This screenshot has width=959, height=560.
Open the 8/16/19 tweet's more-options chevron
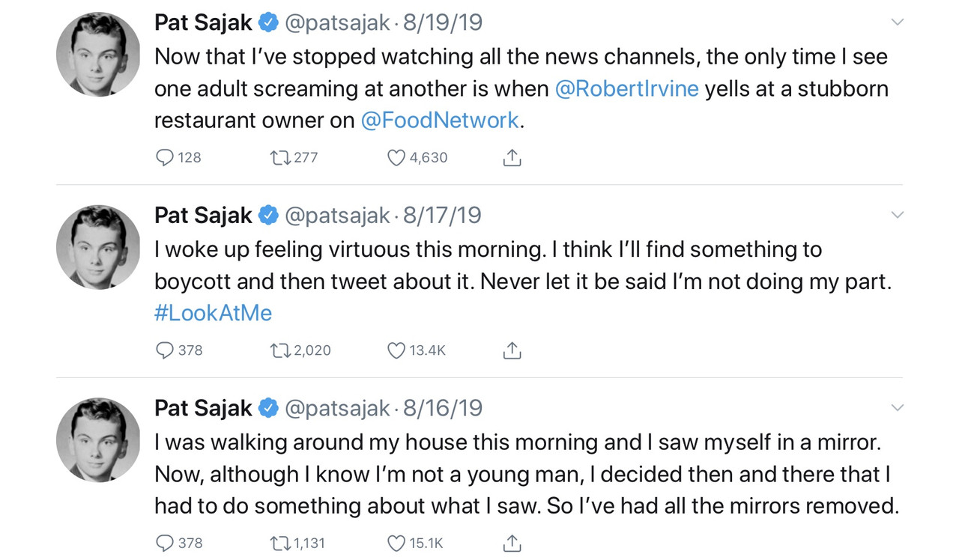click(897, 408)
